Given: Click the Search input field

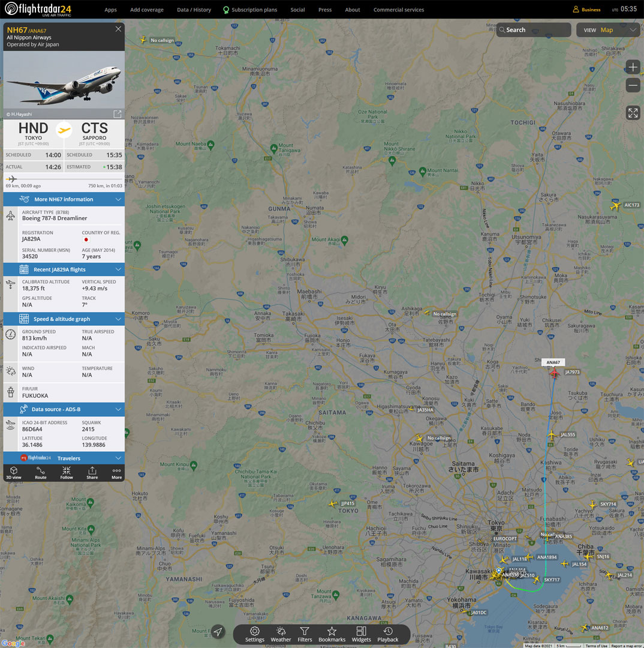Looking at the screenshot, I should (534, 30).
